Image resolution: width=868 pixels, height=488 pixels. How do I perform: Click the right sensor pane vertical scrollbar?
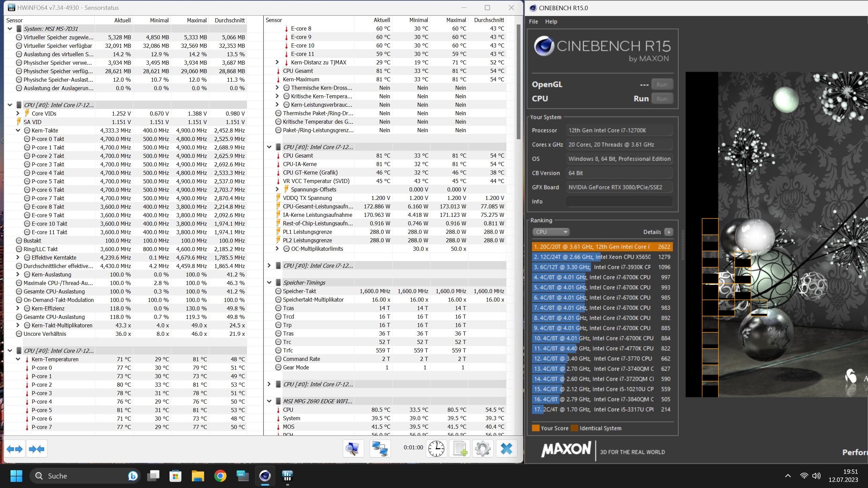[x=518, y=81]
